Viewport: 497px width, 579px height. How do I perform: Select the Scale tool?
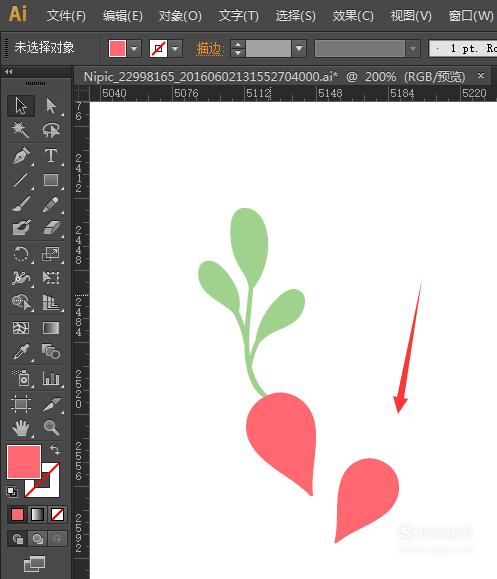tap(51, 254)
